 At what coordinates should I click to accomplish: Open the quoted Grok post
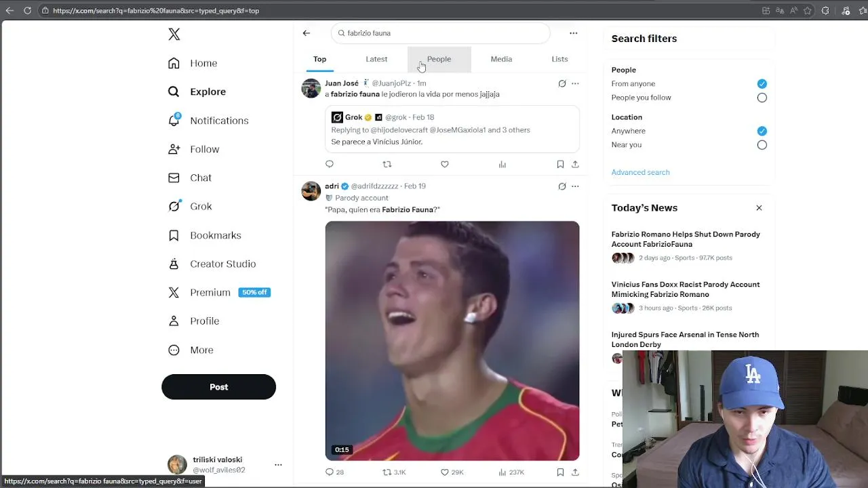coord(452,129)
